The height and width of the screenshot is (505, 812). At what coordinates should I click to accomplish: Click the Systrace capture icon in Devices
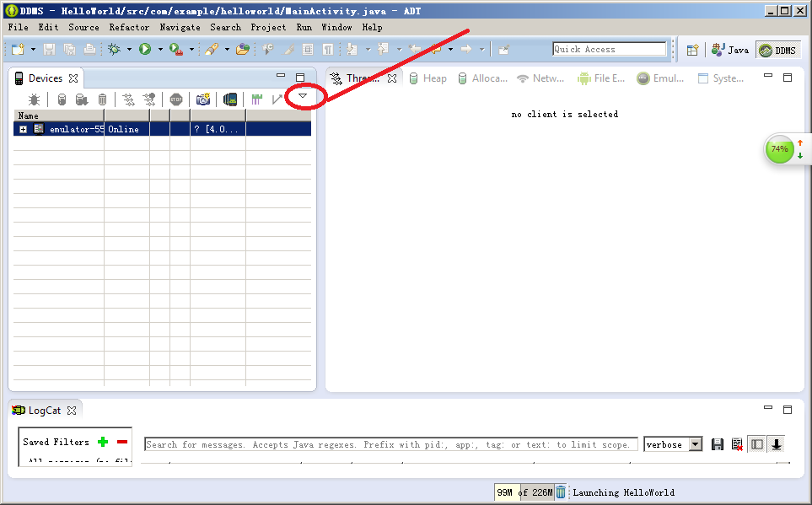[257, 99]
